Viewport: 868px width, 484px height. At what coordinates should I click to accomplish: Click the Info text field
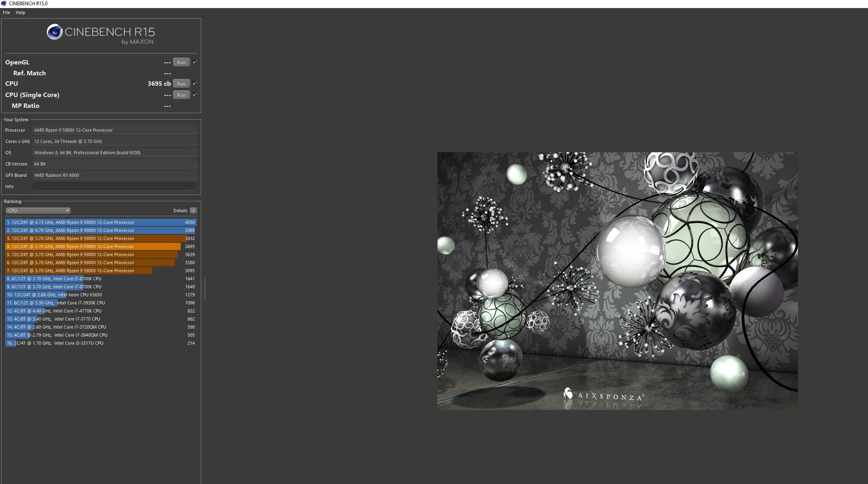click(x=114, y=186)
